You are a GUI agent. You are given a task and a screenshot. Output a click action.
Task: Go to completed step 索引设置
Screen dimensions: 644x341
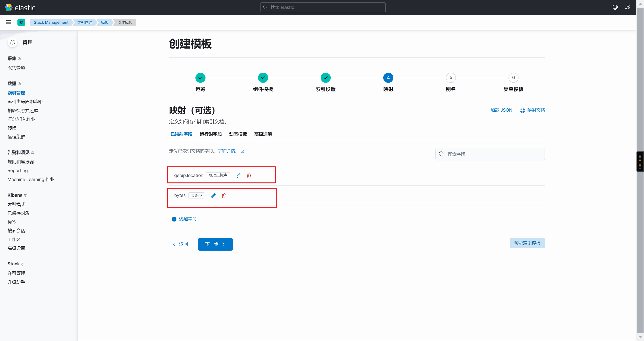click(x=326, y=78)
